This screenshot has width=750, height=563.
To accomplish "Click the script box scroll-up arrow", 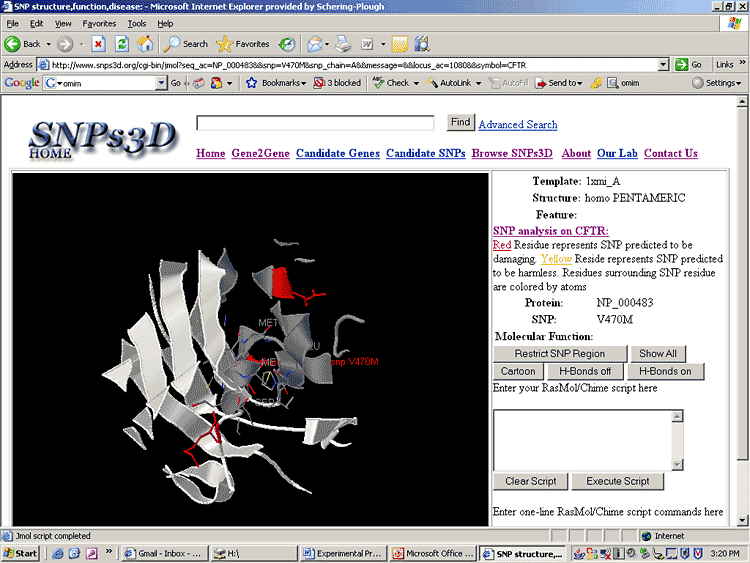I will [x=677, y=416].
